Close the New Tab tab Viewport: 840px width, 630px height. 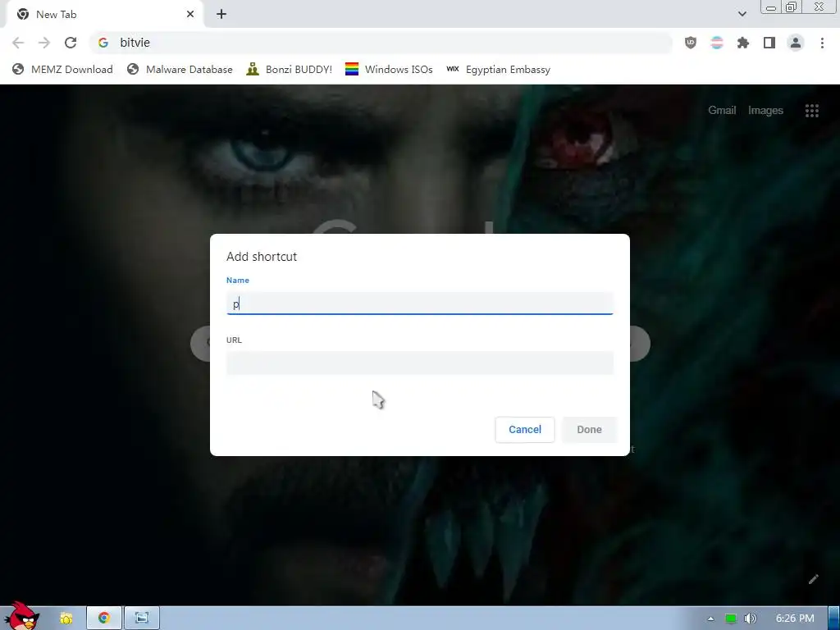point(190,15)
